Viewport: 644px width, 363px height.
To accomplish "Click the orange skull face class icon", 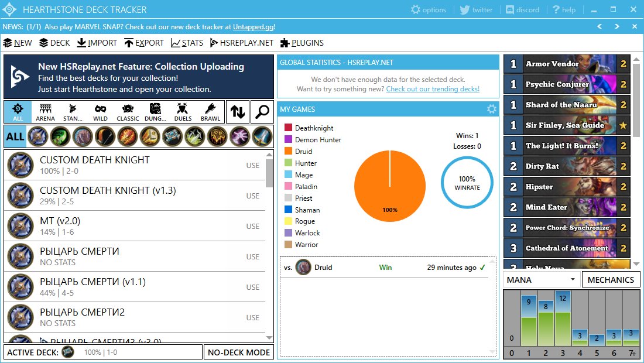I will coord(217,136).
